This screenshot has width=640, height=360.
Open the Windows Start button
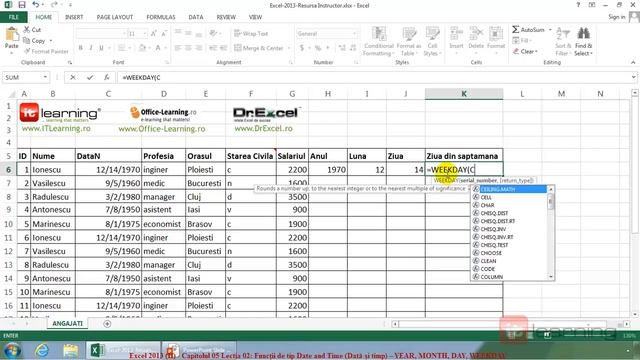pos(12,350)
